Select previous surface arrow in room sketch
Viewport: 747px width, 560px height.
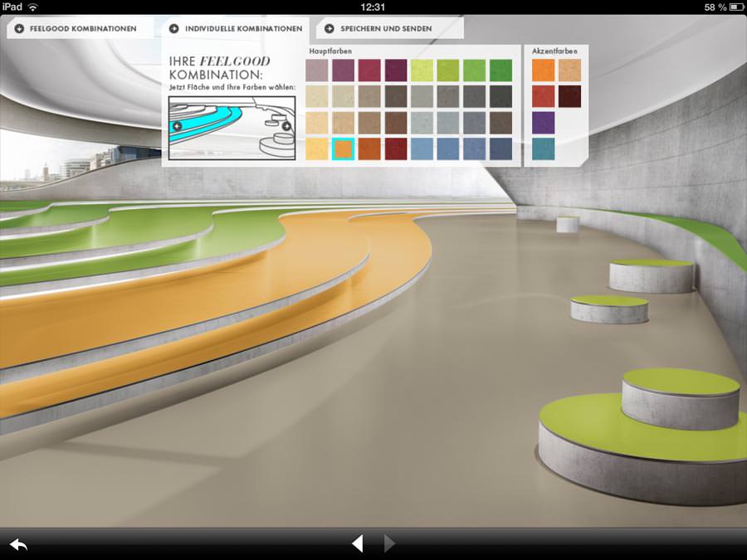pos(177,126)
